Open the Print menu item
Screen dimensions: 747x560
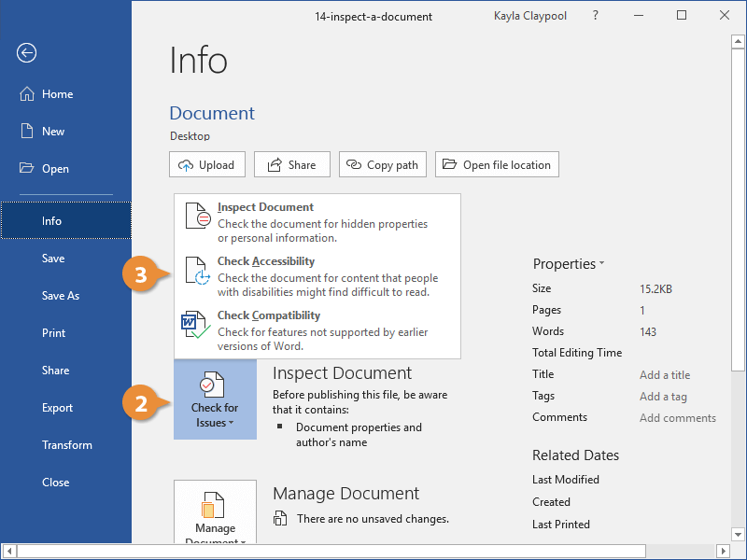coord(54,333)
